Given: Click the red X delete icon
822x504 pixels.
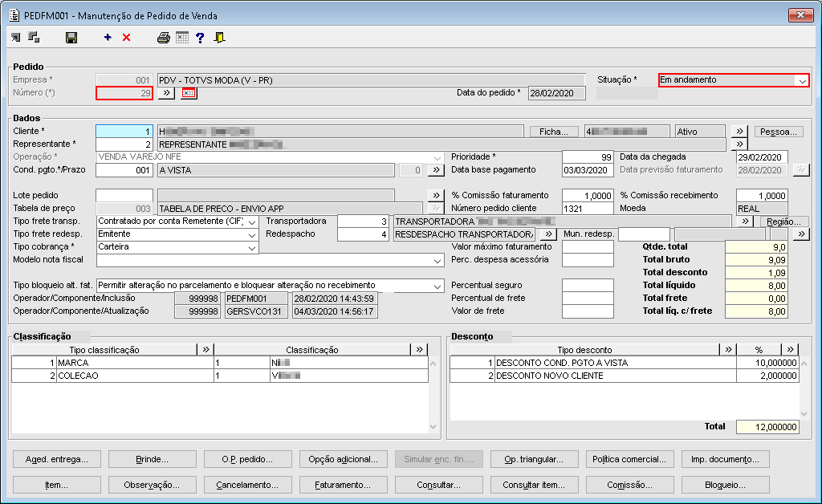Looking at the screenshot, I should (126, 38).
